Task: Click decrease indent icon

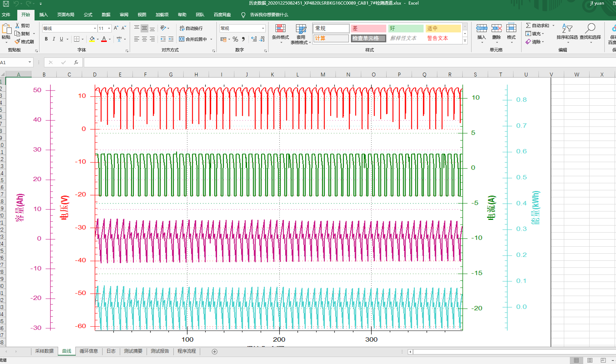Action: [x=163, y=39]
